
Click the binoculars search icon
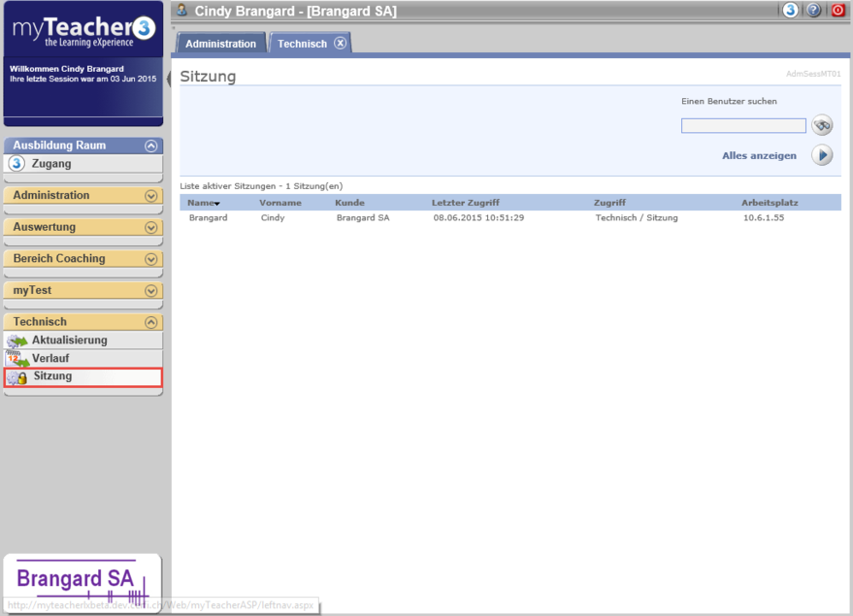tap(822, 125)
